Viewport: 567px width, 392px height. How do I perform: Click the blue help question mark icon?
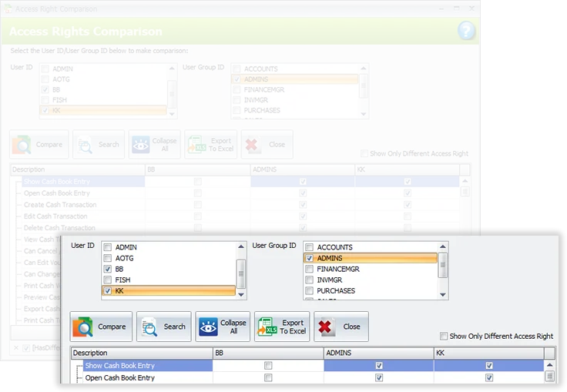coord(466,31)
